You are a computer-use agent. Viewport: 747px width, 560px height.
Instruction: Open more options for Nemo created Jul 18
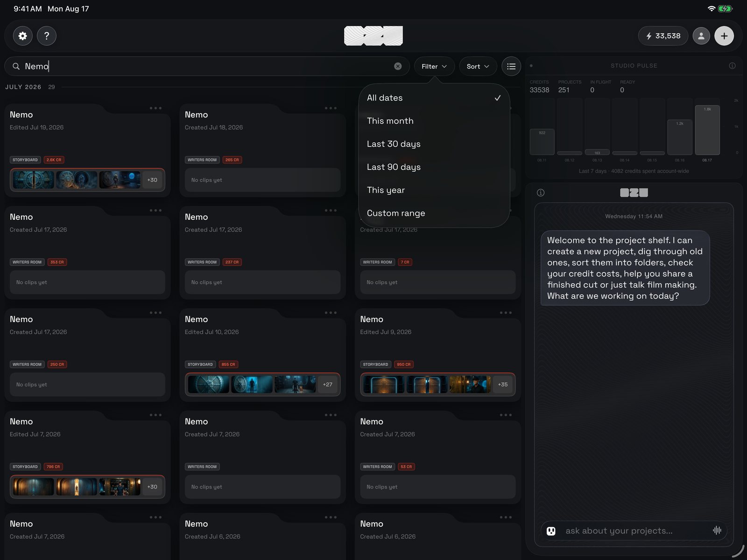point(331,108)
